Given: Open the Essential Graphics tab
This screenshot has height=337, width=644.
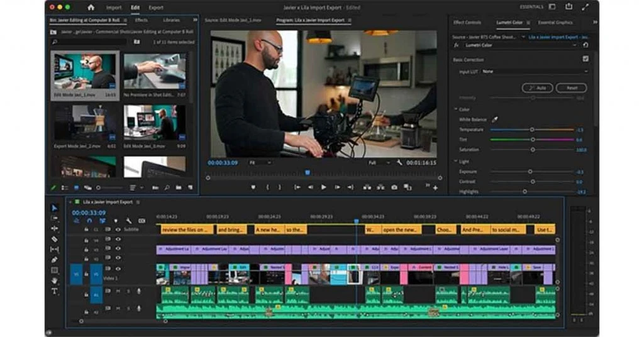Looking at the screenshot, I should 555,22.
